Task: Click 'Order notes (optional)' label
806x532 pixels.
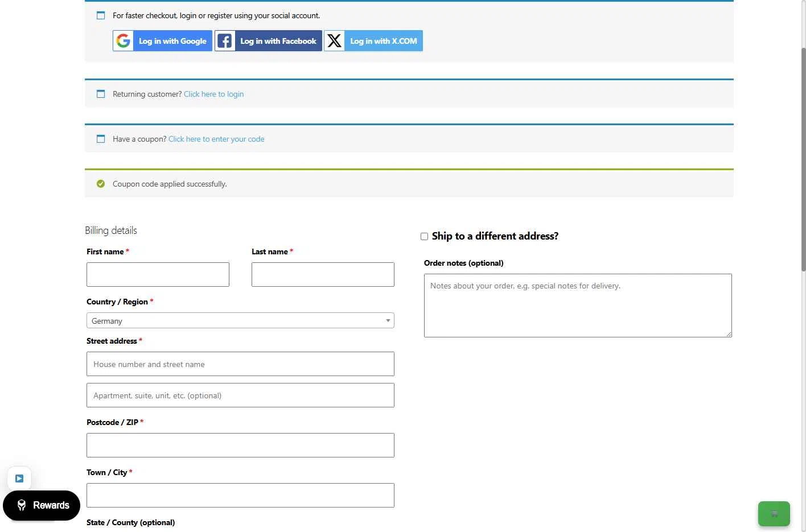Action: 464,263
